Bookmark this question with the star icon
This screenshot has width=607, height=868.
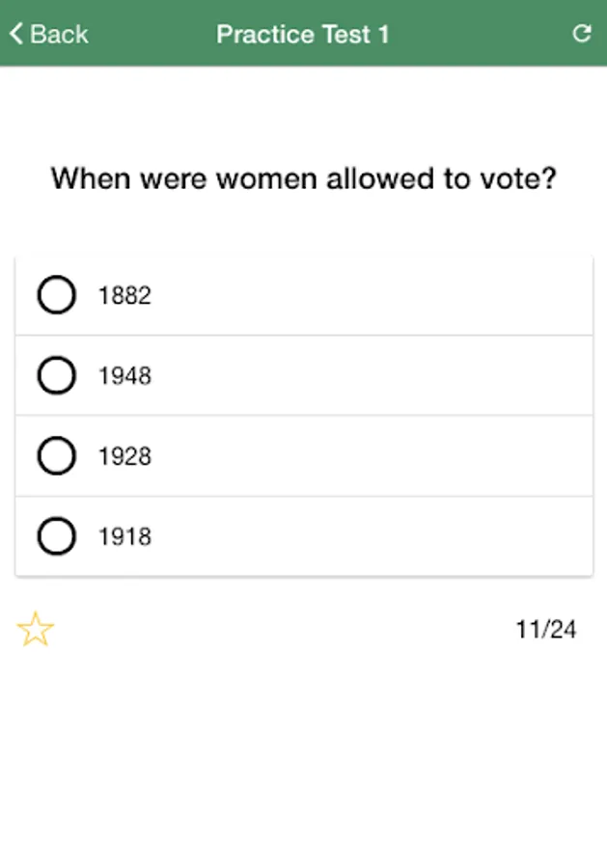pyautogui.click(x=36, y=630)
